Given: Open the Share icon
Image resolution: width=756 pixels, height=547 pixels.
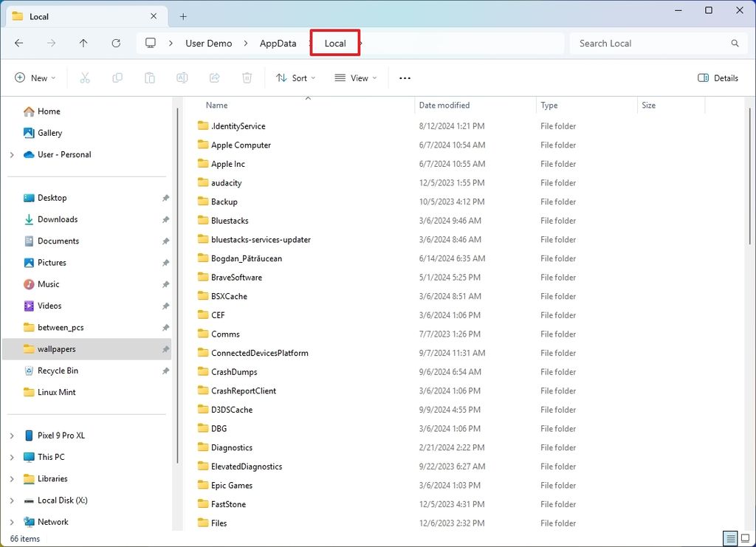Looking at the screenshot, I should coord(215,78).
